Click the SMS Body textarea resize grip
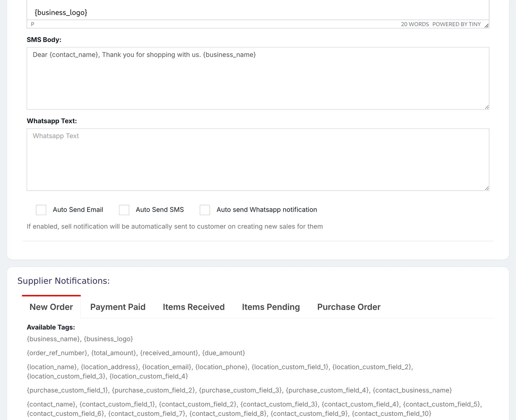 [x=487, y=107]
